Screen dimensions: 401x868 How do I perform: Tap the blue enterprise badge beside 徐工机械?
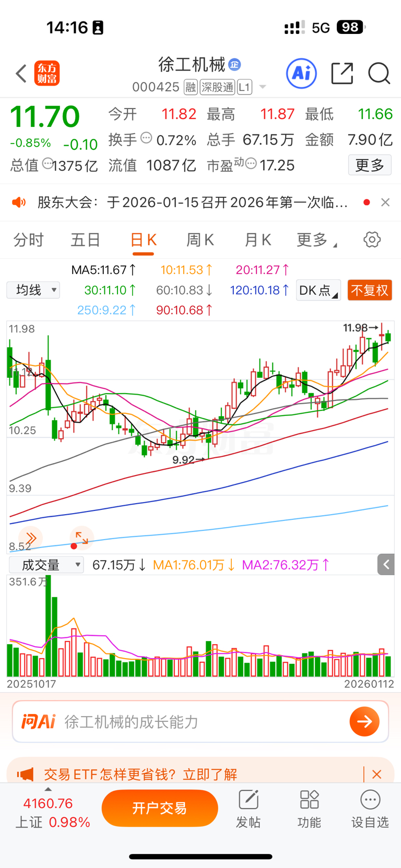click(x=234, y=65)
